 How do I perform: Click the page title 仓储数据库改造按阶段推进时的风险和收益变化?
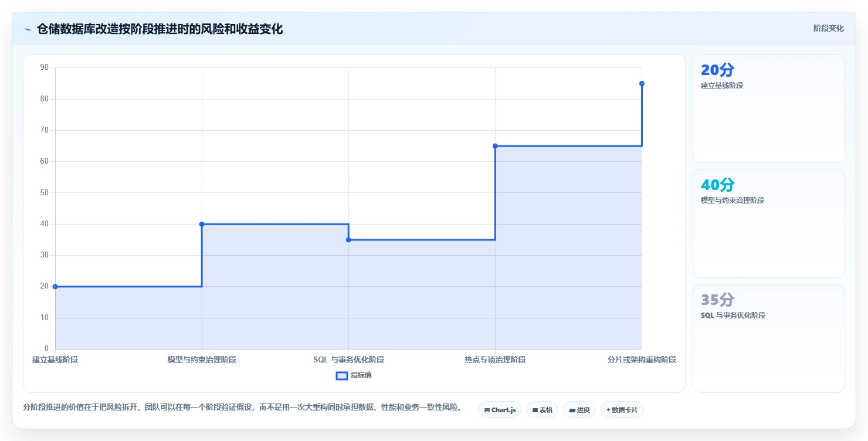click(160, 29)
